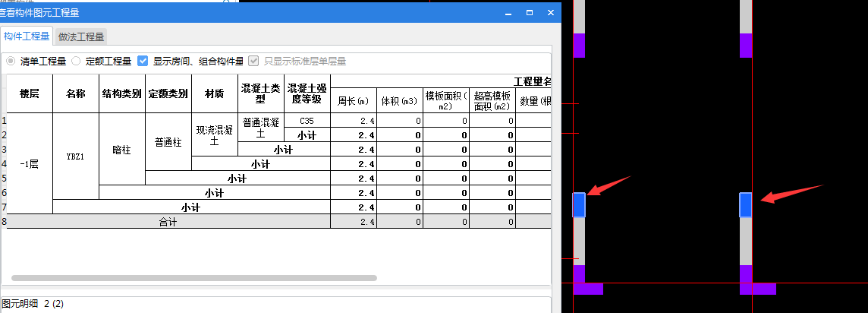Click row number 8 header
Viewport: 868px width, 313px height.
(3, 222)
